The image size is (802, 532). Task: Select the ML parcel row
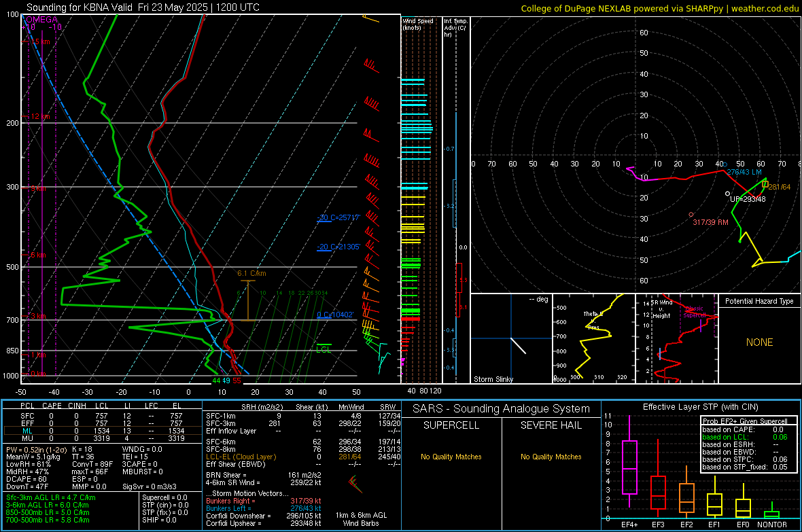102,431
